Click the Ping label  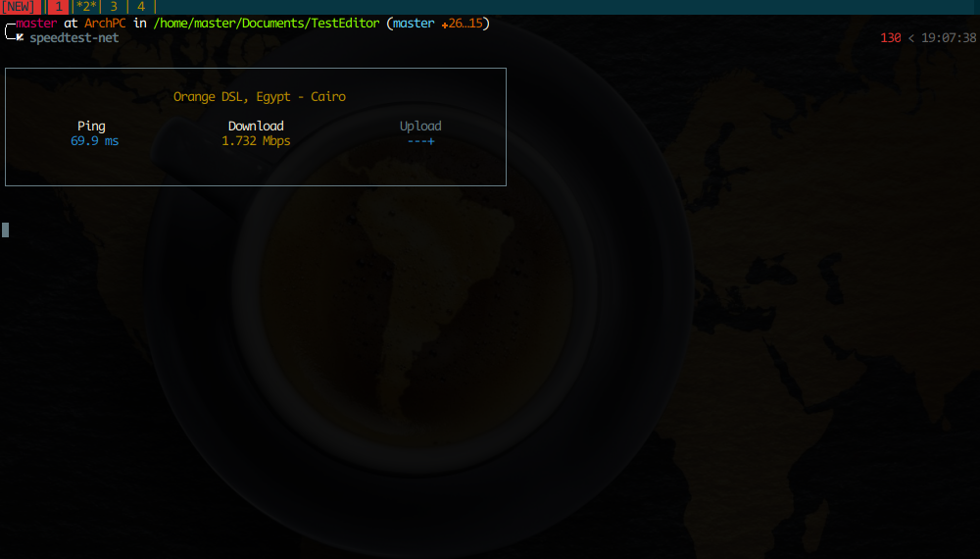click(91, 126)
